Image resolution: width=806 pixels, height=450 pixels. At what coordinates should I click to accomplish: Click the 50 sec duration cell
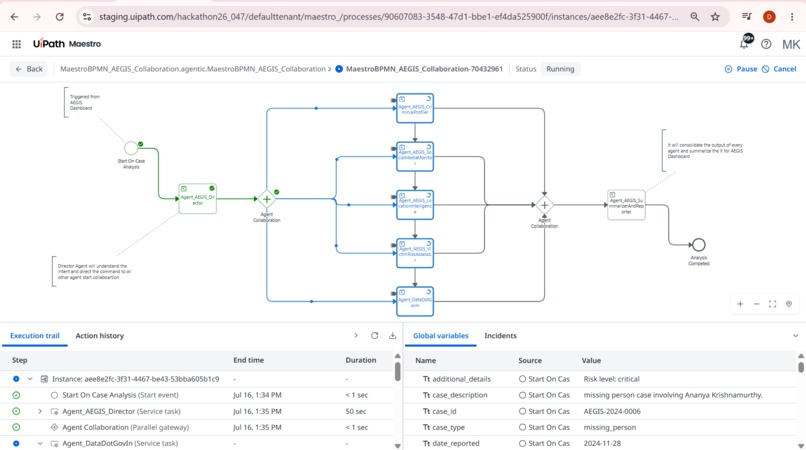[x=356, y=411]
